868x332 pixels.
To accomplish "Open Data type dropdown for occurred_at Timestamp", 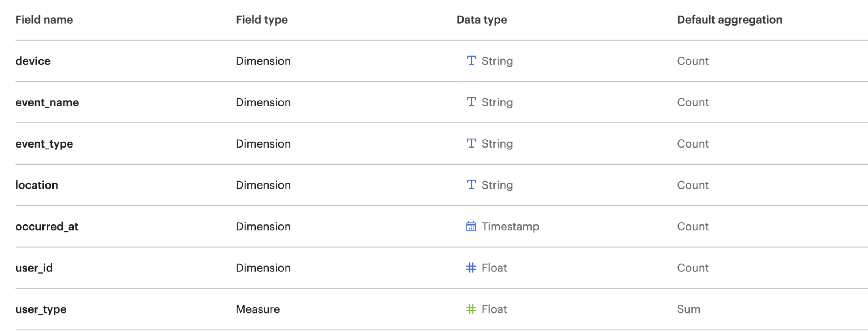I will pos(510,226).
